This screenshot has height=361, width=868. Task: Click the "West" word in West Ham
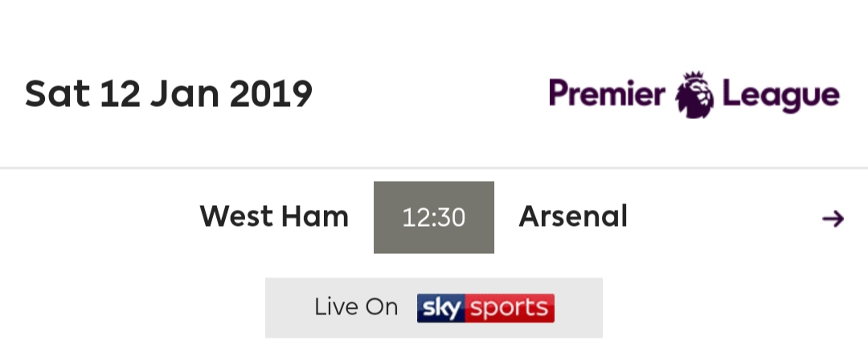point(236,216)
